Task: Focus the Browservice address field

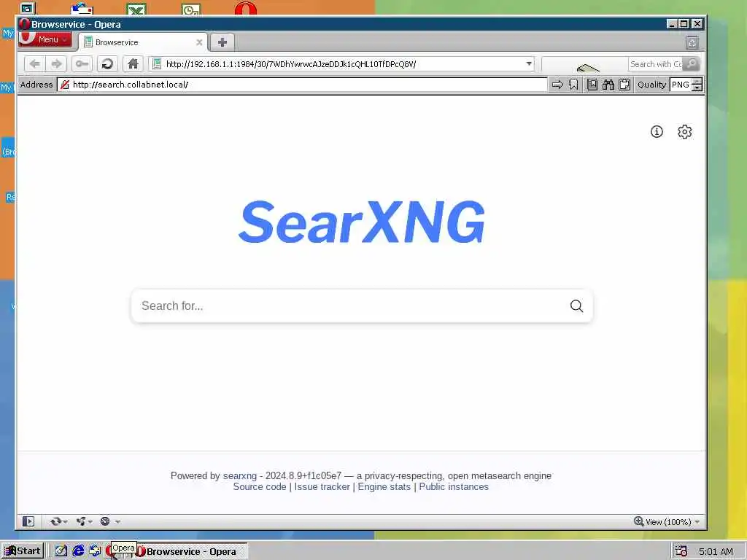Action: click(303, 85)
